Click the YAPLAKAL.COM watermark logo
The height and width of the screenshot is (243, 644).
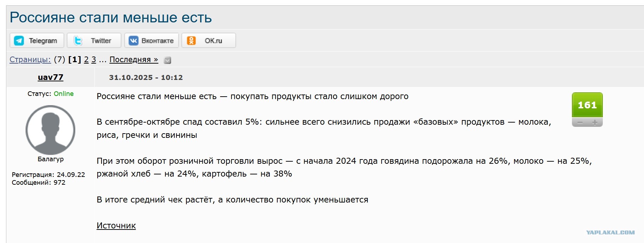click(610, 232)
